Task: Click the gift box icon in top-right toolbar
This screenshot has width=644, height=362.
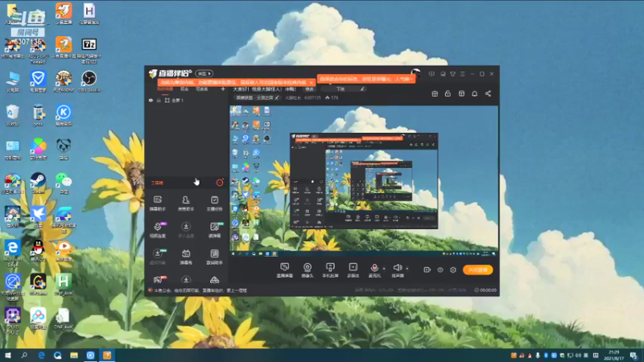Action: click(x=435, y=93)
